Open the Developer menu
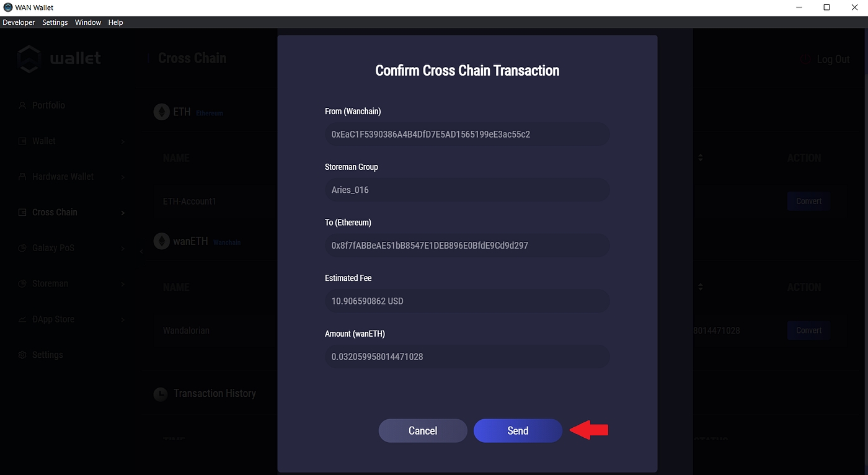The height and width of the screenshot is (475, 868). point(19,22)
